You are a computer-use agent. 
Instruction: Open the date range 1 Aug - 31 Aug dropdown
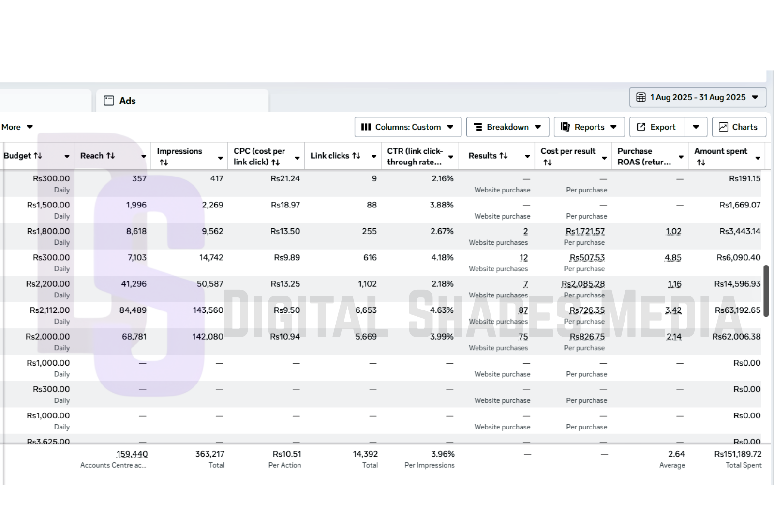point(755,97)
